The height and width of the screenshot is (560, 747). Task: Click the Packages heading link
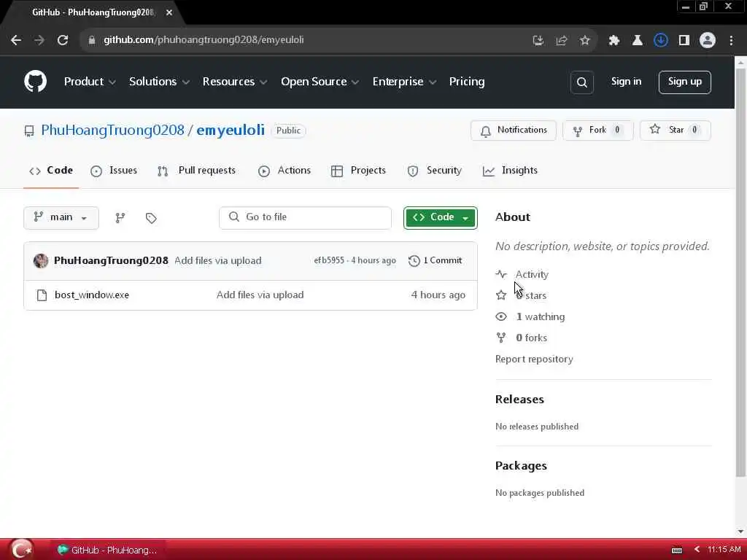pos(521,466)
